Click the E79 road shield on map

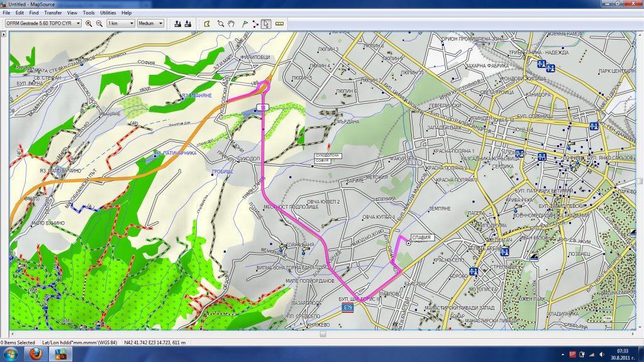coord(348,308)
